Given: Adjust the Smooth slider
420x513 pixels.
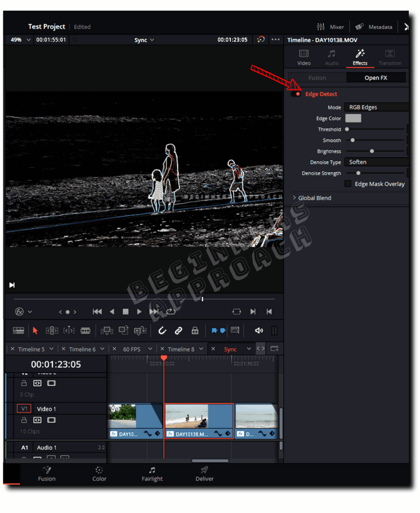Looking at the screenshot, I should point(375,140).
